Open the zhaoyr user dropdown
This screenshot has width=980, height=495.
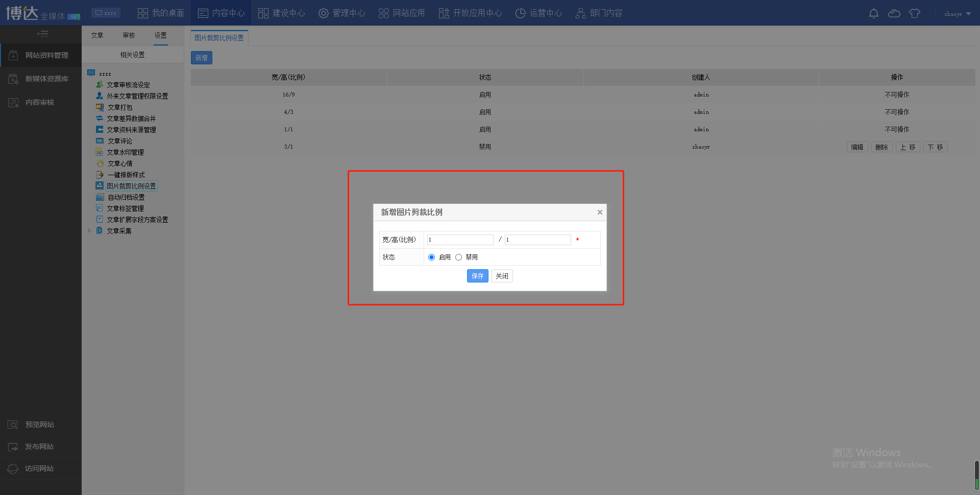[957, 14]
